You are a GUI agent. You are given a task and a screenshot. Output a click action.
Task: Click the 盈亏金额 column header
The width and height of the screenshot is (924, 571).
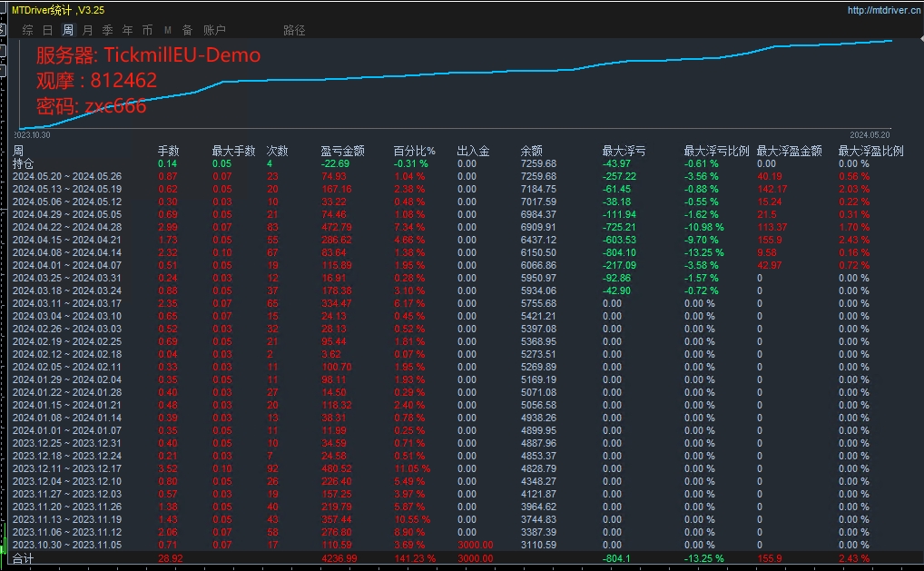[x=339, y=151]
